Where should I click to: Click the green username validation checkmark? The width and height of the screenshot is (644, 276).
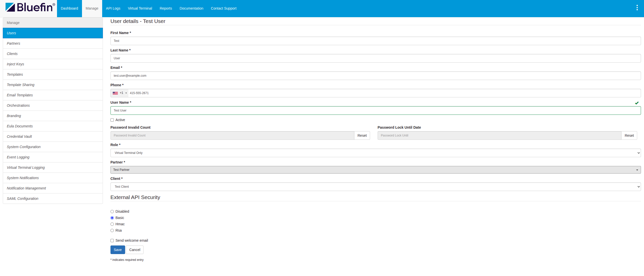(x=637, y=103)
